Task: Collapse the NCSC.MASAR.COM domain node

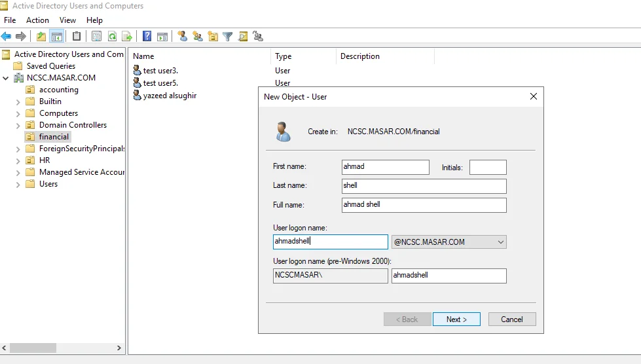Action: tap(6, 78)
